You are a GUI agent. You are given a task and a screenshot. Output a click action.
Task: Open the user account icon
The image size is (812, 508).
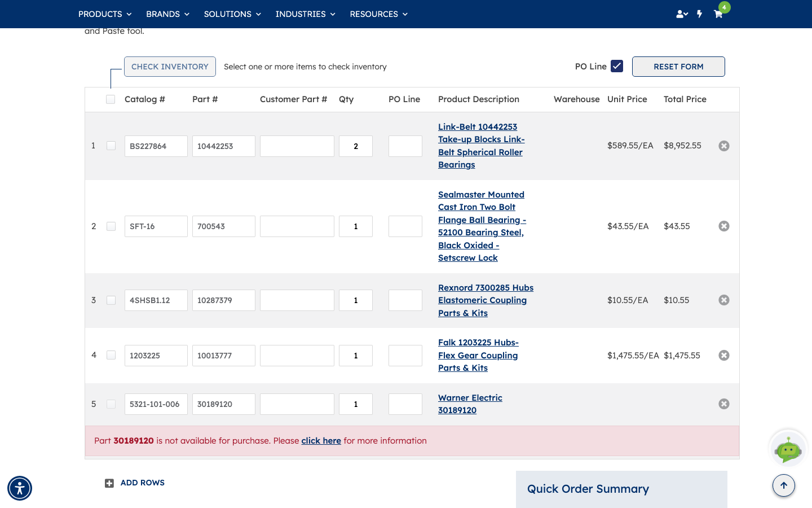coord(682,14)
